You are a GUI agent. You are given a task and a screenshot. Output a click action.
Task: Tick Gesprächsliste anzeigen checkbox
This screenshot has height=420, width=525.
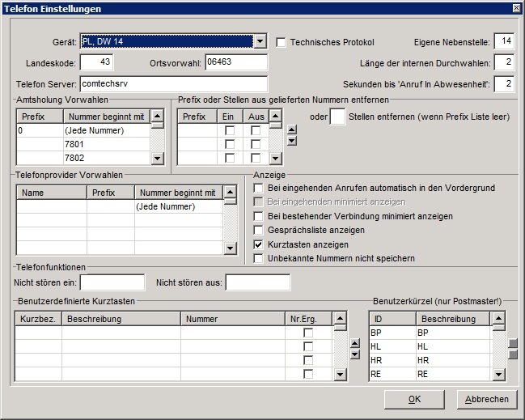[x=258, y=231]
